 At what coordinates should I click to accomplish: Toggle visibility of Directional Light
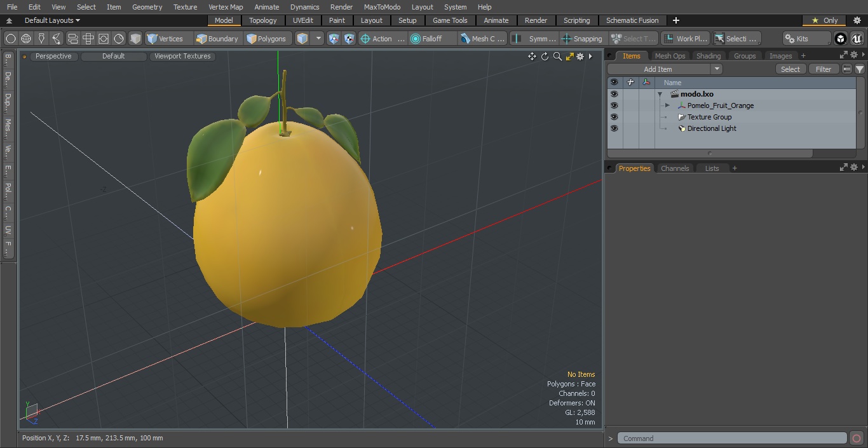click(x=614, y=128)
